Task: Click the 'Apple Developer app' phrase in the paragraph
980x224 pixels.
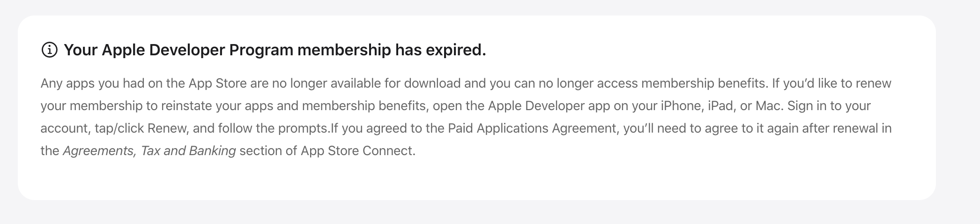Action: [x=549, y=106]
